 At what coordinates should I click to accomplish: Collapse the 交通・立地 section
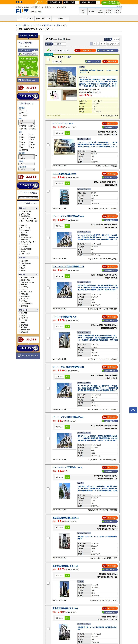[28, 208]
